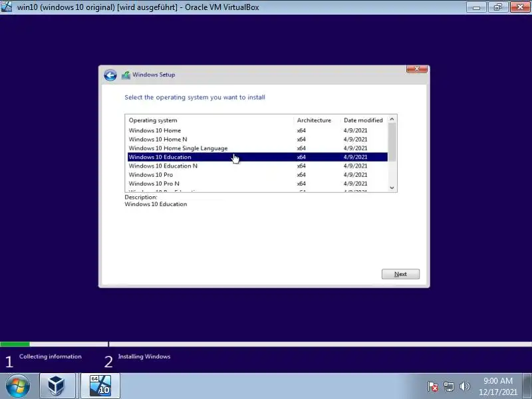
Task: Click the network tray icon
Action: coord(448,386)
